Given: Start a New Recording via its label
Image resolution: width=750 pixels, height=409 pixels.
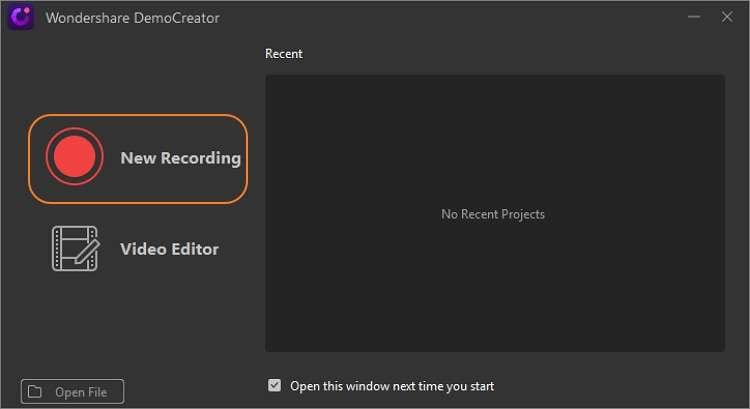Looking at the screenshot, I should coord(180,158).
